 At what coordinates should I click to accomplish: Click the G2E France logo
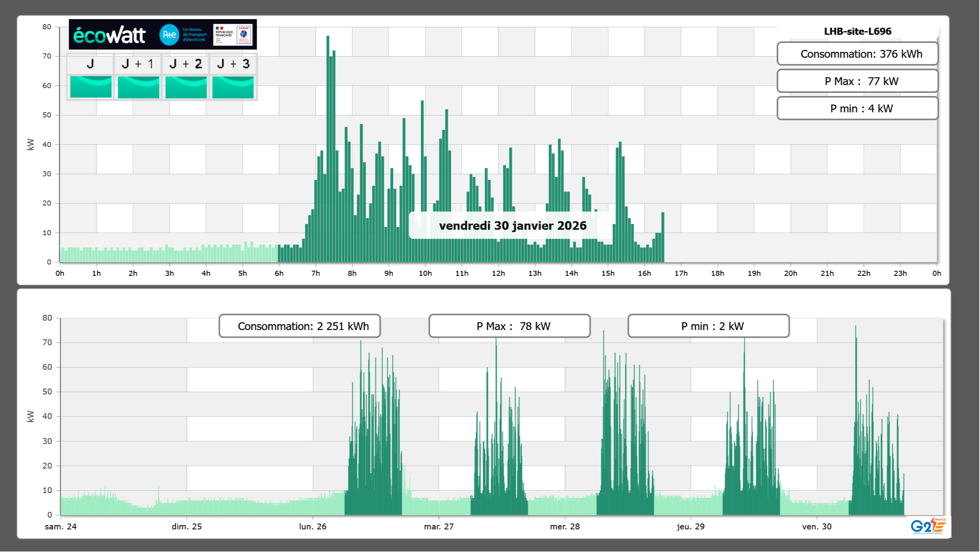[x=928, y=526]
